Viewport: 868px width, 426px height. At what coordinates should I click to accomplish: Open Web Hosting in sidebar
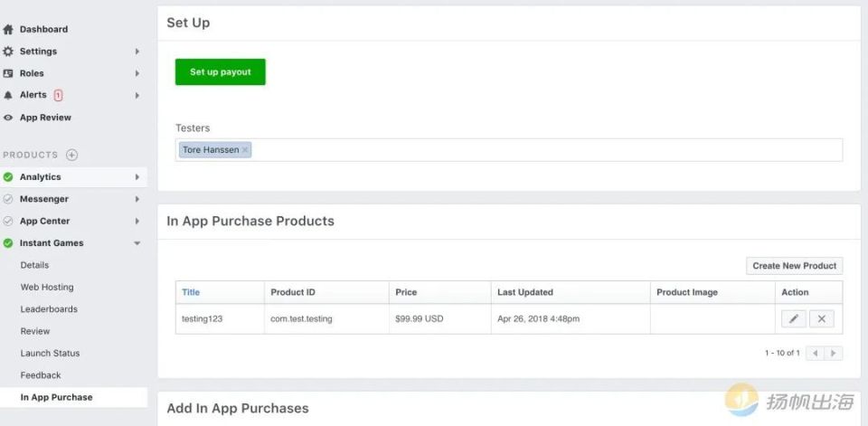[x=47, y=287]
